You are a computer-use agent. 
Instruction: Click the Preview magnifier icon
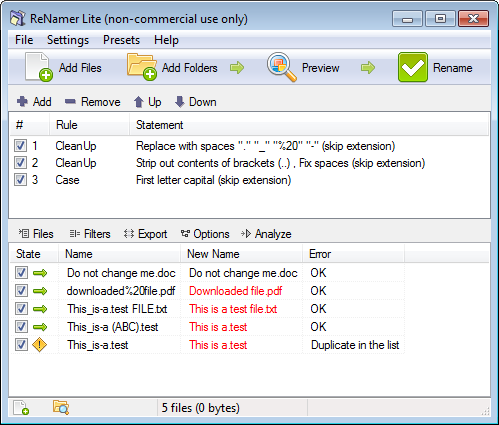point(282,67)
